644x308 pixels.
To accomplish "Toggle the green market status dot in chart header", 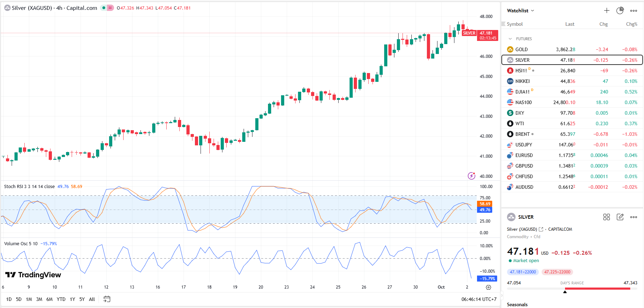I will point(103,8).
